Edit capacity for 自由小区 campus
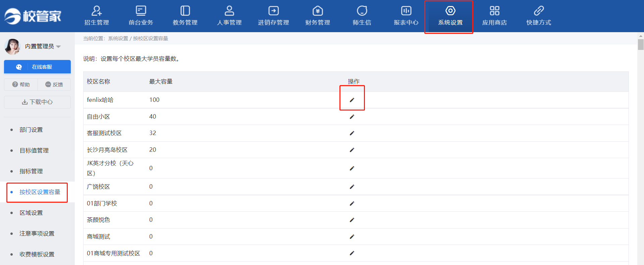The width and height of the screenshot is (644, 265). tap(352, 117)
